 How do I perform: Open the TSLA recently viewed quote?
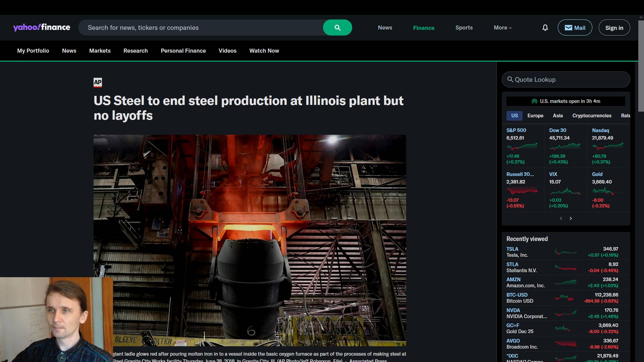click(x=512, y=249)
